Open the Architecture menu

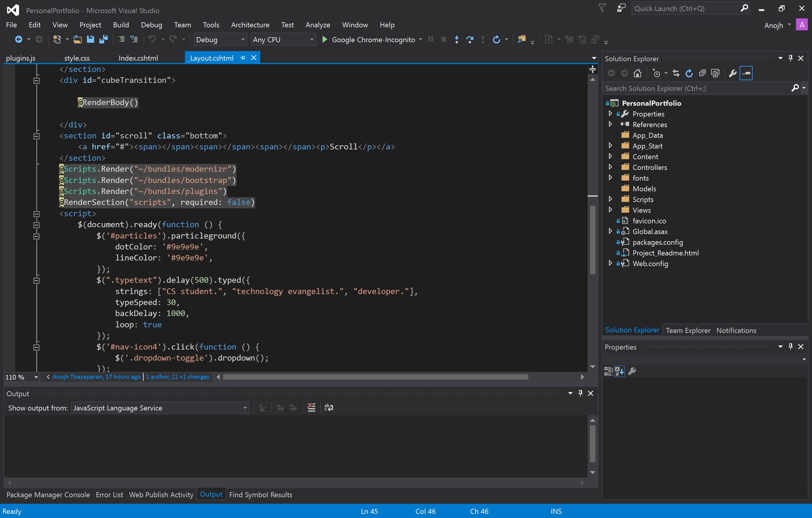[250, 25]
